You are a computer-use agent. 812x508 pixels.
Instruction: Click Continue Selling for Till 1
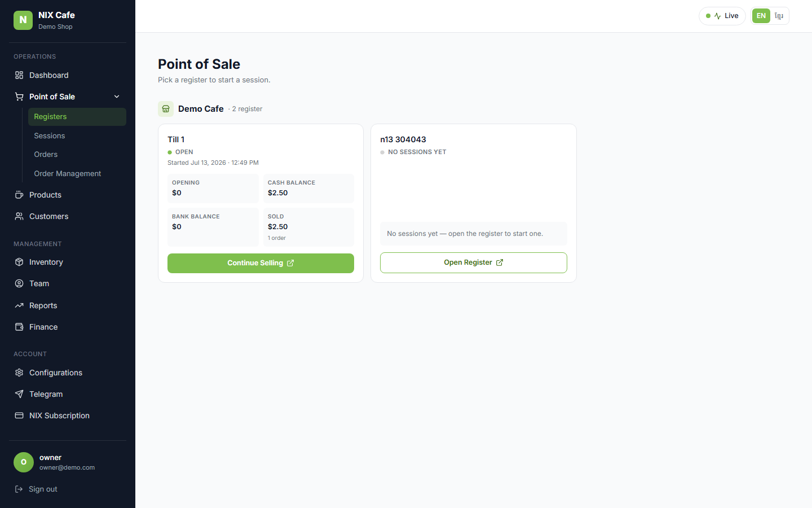[x=261, y=263]
